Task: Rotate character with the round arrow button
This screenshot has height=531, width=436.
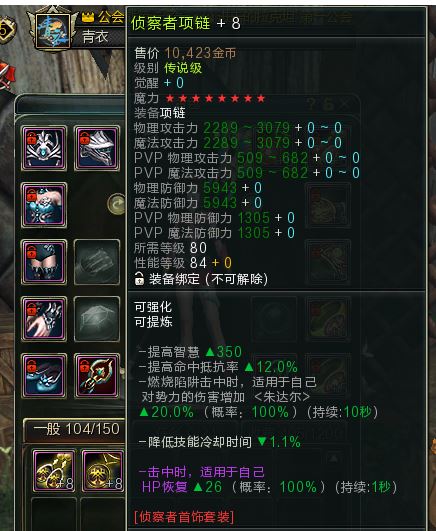Action: pos(116,204)
